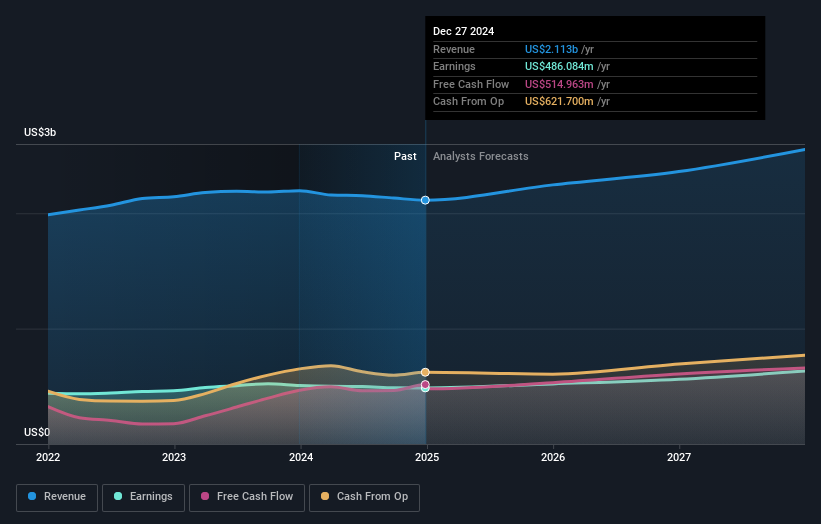This screenshot has height=524, width=821.
Task: Click the Revenue row label in tooltip
Action: click(x=453, y=49)
